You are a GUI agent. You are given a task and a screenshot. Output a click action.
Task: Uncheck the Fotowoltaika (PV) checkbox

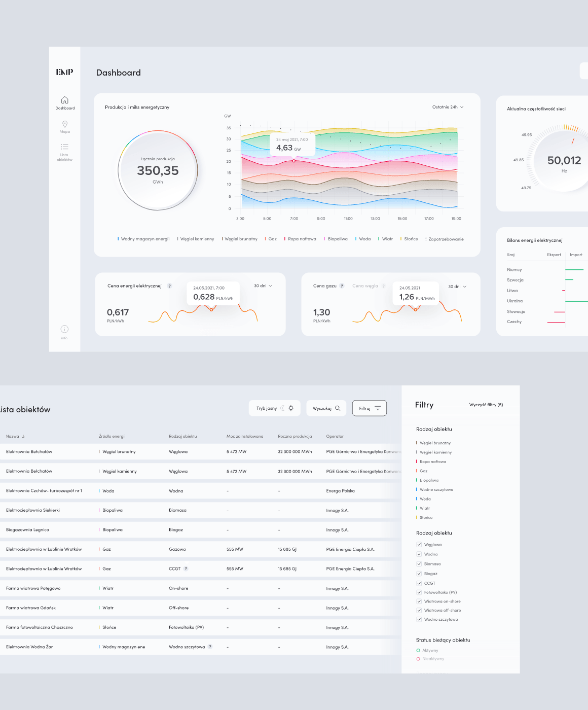(x=419, y=592)
